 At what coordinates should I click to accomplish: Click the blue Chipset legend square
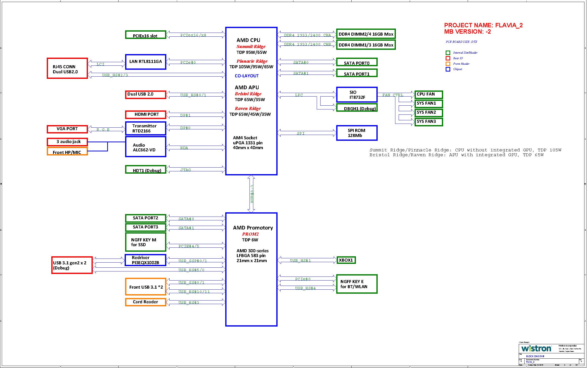click(448, 69)
